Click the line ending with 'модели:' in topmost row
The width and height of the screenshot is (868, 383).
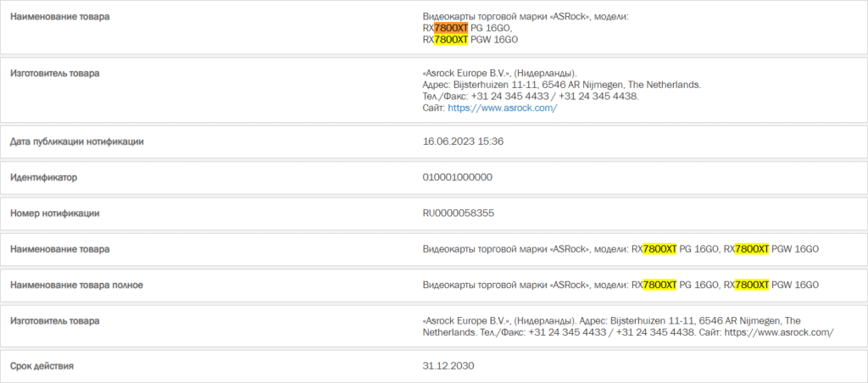[526, 17]
